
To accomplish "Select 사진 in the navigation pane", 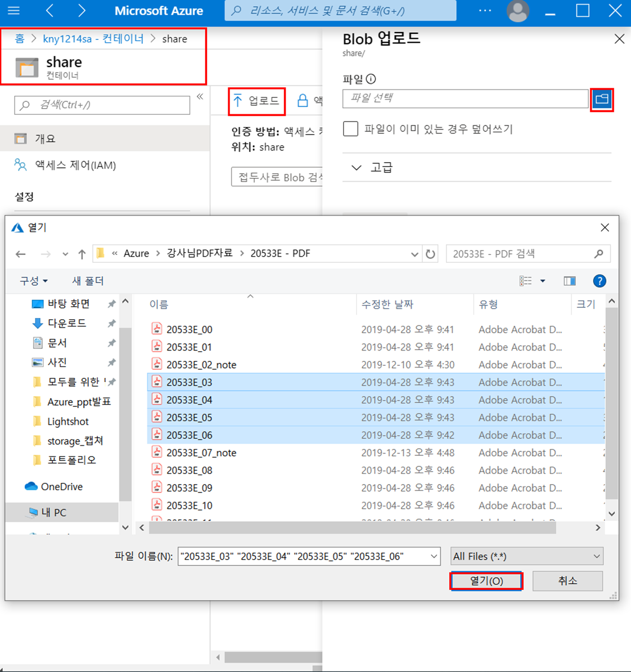I will tap(57, 362).
